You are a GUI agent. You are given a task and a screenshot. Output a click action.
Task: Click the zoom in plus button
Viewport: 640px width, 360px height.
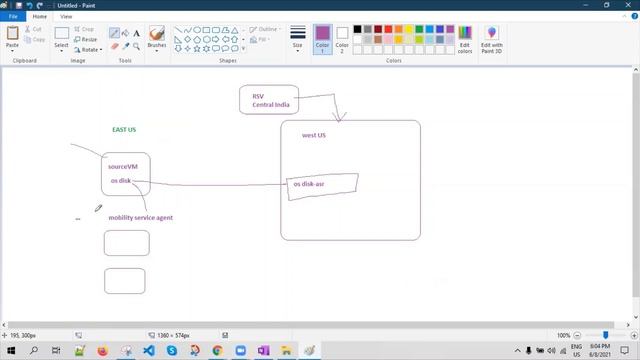tap(634, 336)
